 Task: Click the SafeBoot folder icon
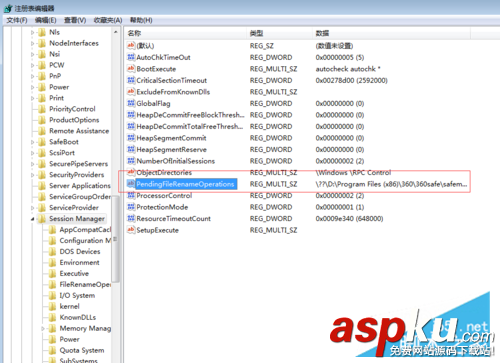pyautogui.click(x=42, y=142)
